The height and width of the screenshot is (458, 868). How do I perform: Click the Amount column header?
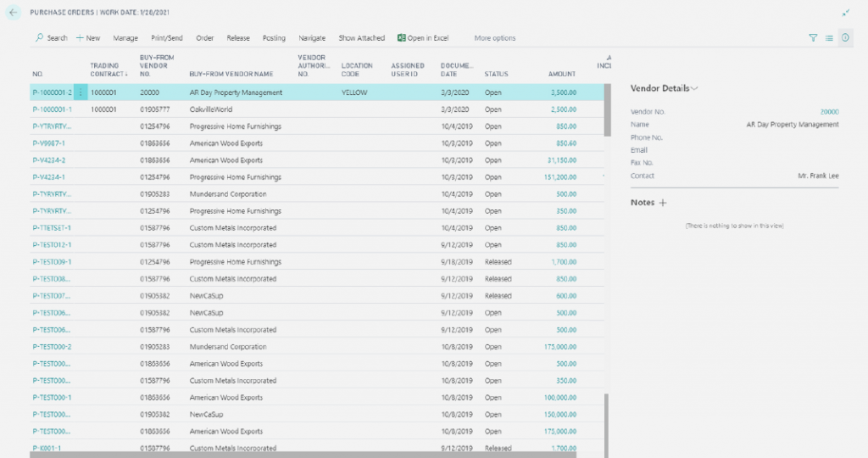[562, 74]
